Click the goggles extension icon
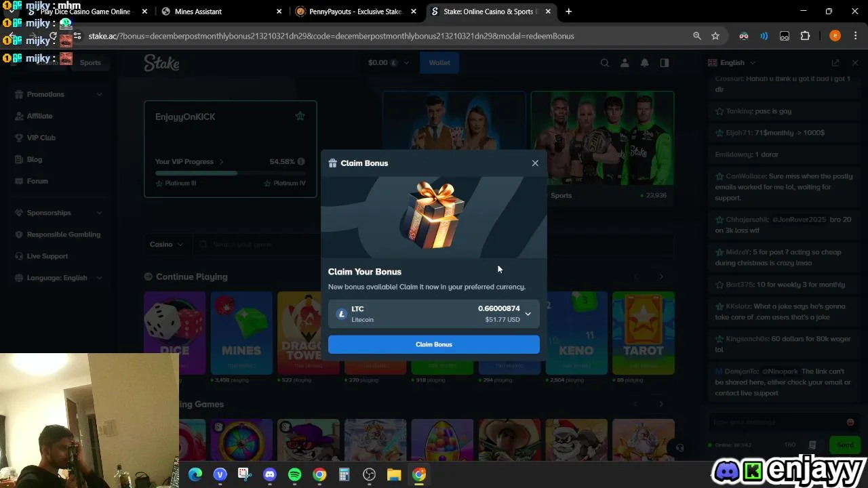This screenshot has height=488, width=868. (x=785, y=36)
